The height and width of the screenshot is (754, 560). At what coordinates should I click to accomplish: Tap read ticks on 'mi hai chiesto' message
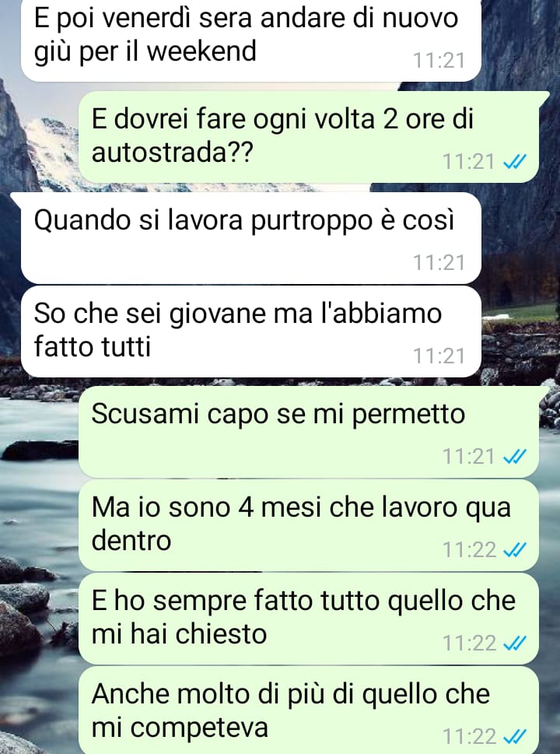pyautogui.click(x=514, y=644)
